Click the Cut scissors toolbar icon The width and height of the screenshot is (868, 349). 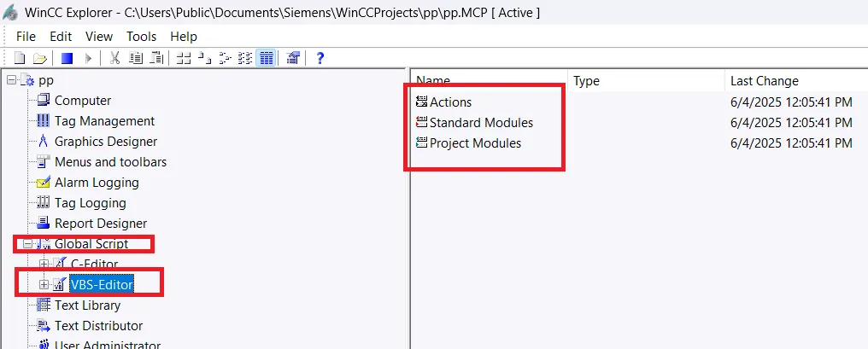pyautogui.click(x=114, y=58)
